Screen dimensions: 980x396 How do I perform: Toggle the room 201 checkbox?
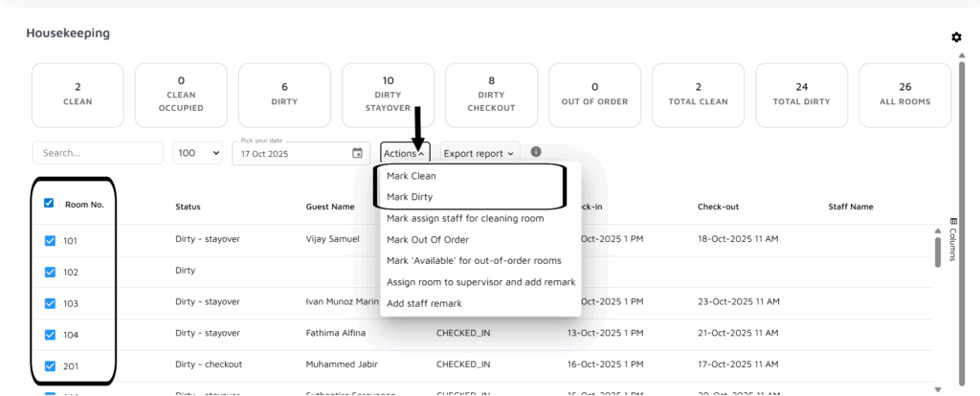[x=50, y=364]
